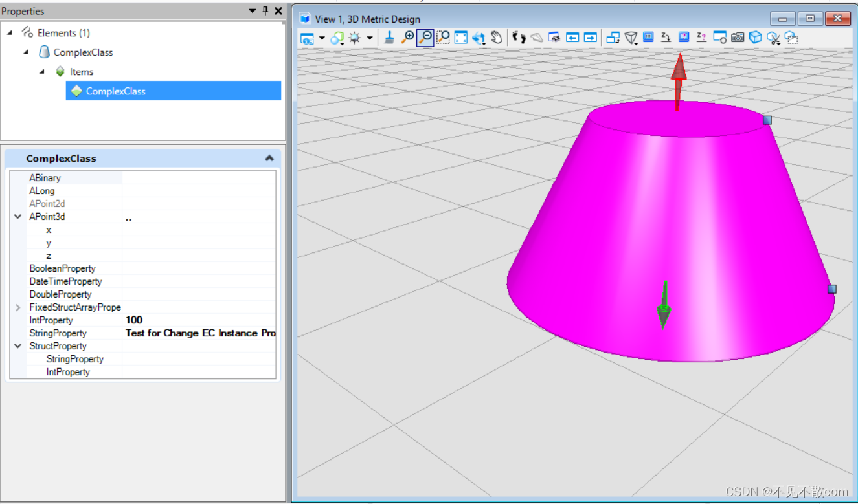
Task: Click the blue square handle at base rim
Action: [832, 289]
